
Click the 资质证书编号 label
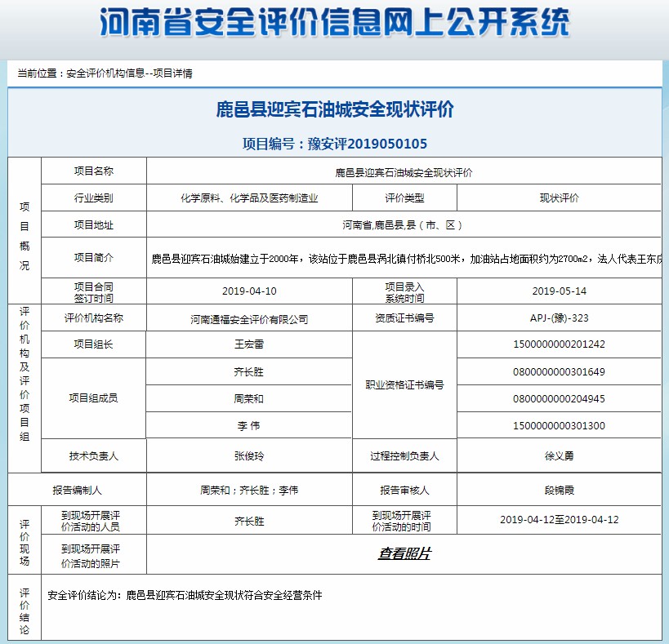404,318
